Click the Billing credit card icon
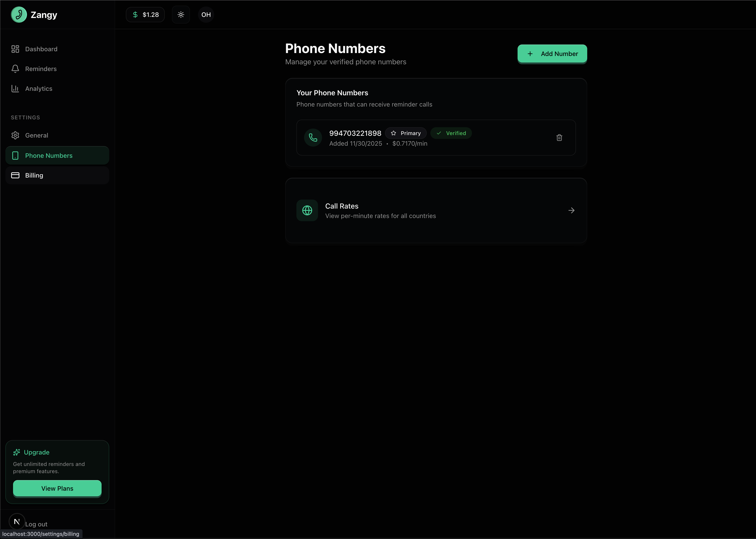 coord(15,175)
